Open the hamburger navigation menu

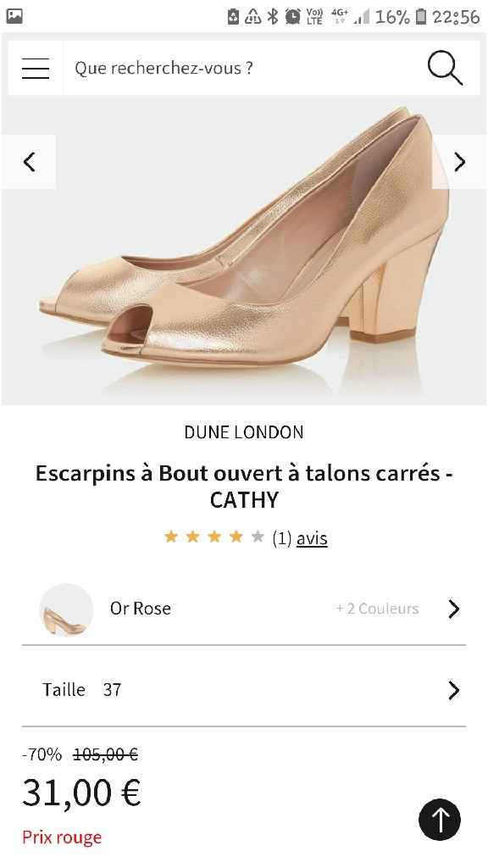click(x=35, y=68)
